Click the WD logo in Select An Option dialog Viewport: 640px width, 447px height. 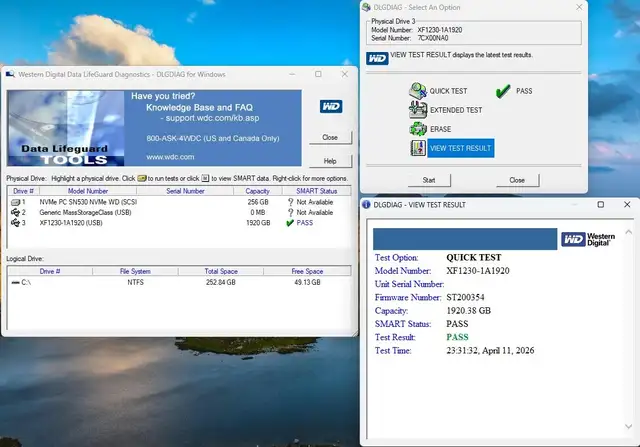[x=377, y=58]
